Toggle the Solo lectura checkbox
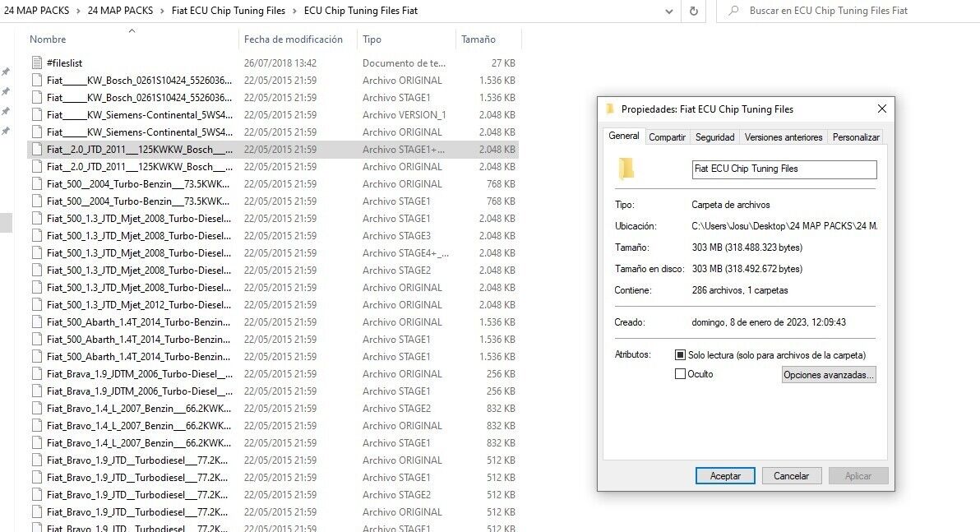Screen dimensions: 980x532 680,355
